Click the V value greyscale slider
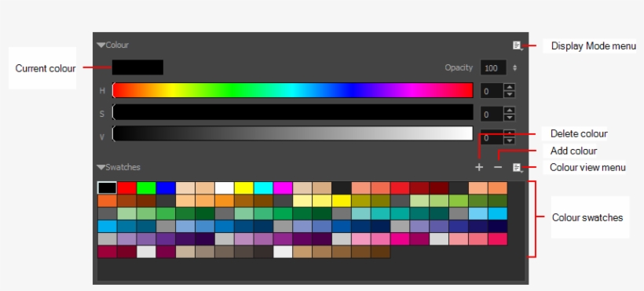This screenshot has width=644, height=291. (293, 134)
